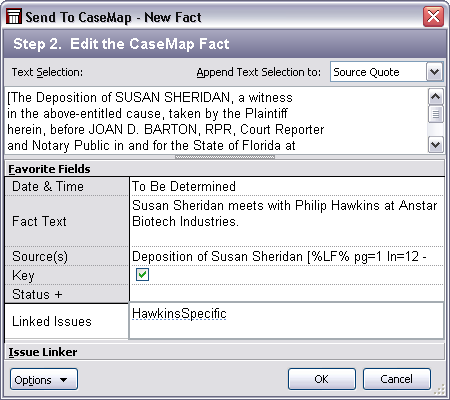Viewport: 450px width, 400px height.
Task: Click the CaseMap icon in title bar
Action: (x=14, y=16)
